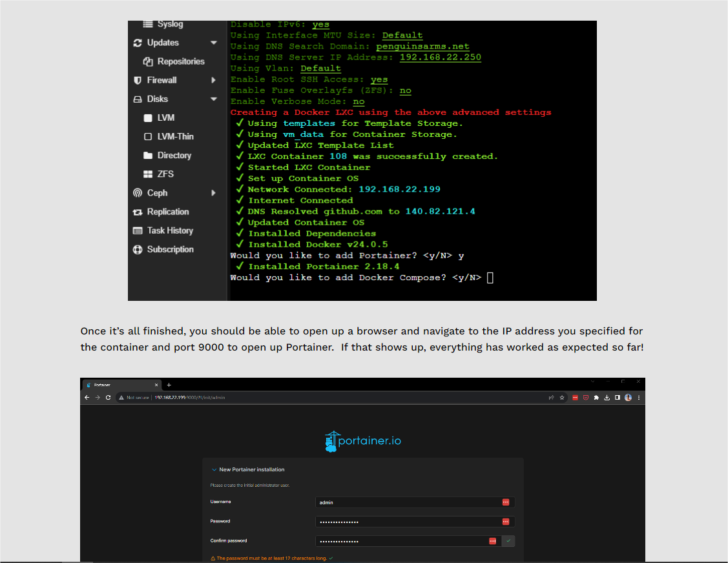The image size is (728, 563).
Task: Select LVM under Disks
Action: click(x=166, y=118)
